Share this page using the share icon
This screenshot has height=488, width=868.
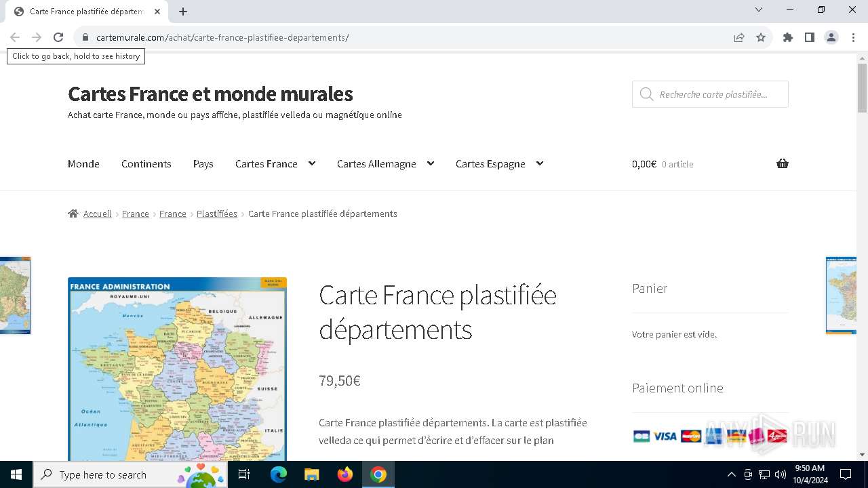[x=739, y=37]
